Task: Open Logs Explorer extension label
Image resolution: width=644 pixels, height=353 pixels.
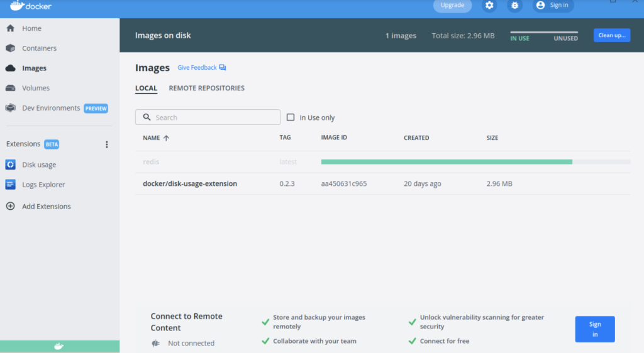Action: [x=43, y=185]
